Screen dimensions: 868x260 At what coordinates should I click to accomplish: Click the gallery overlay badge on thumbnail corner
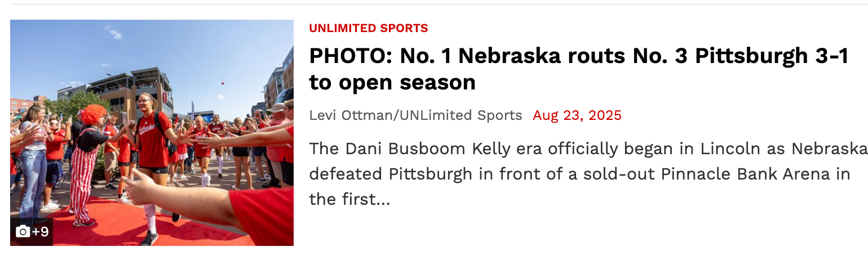(x=32, y=232)
